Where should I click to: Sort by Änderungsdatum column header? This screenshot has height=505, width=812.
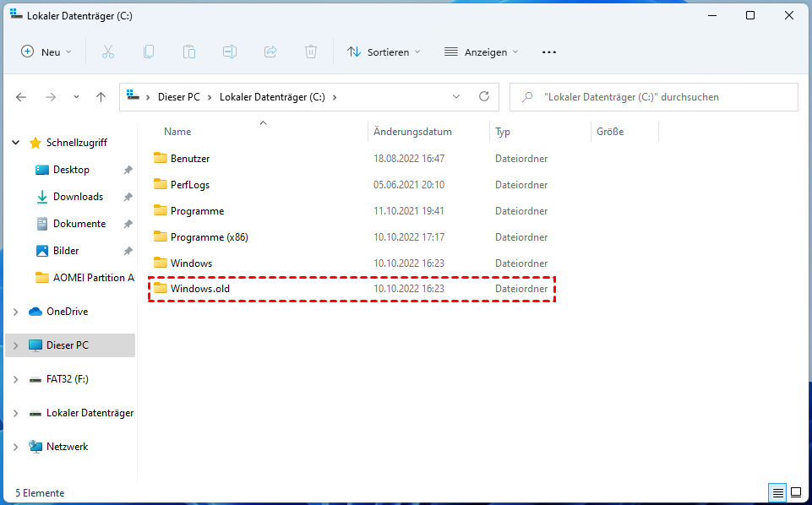(412, 132)
